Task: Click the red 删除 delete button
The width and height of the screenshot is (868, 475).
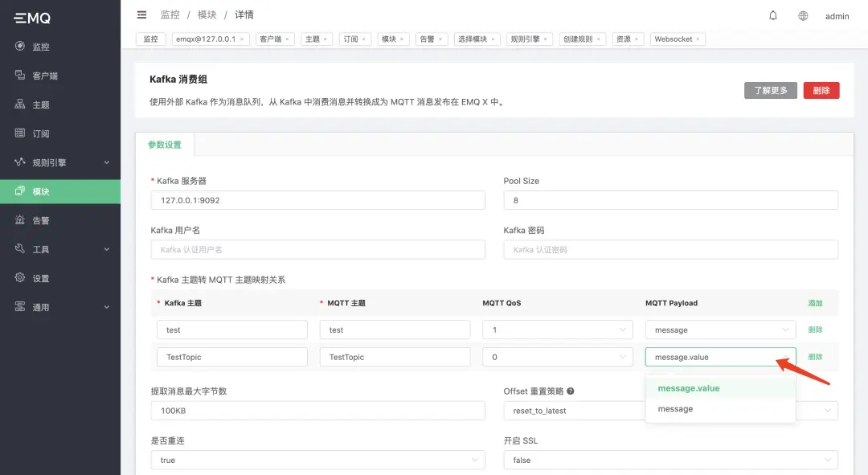Action: [821, 90]
